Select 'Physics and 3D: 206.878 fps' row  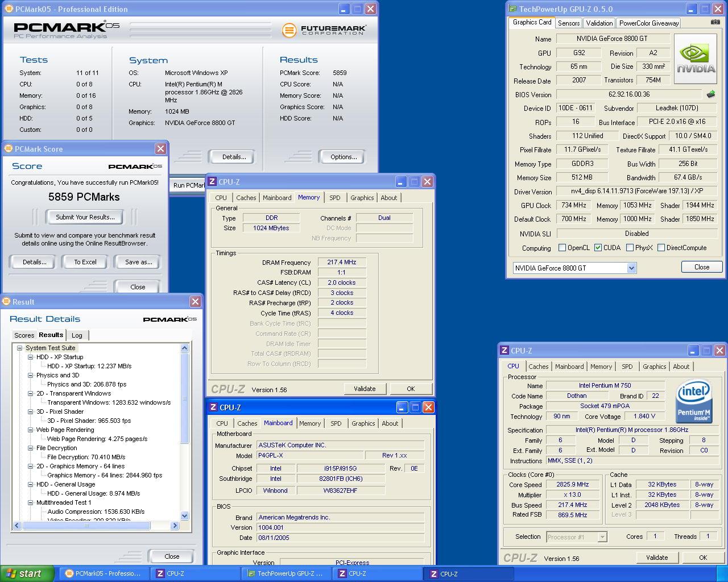pos(86,384)
